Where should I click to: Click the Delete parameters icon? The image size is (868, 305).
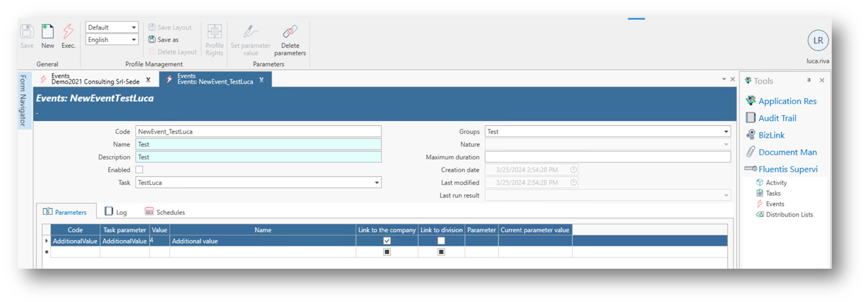[290, 32]
